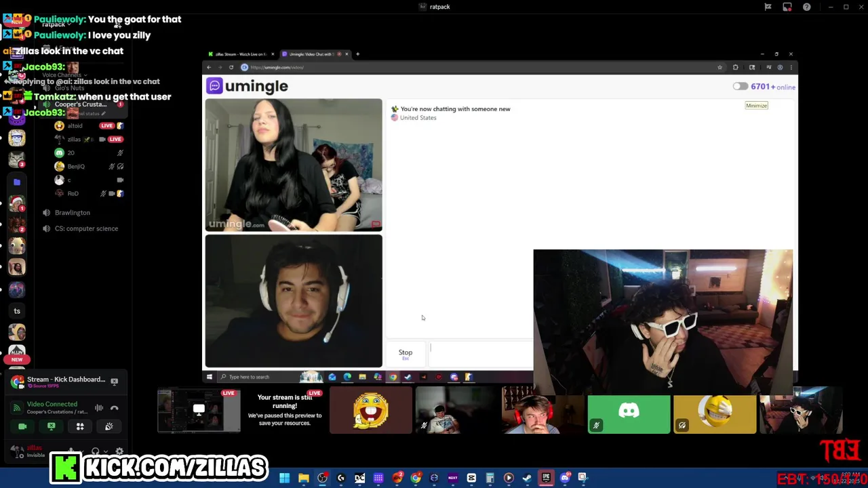Focus the umingle.com address bar

click(481, 67)
